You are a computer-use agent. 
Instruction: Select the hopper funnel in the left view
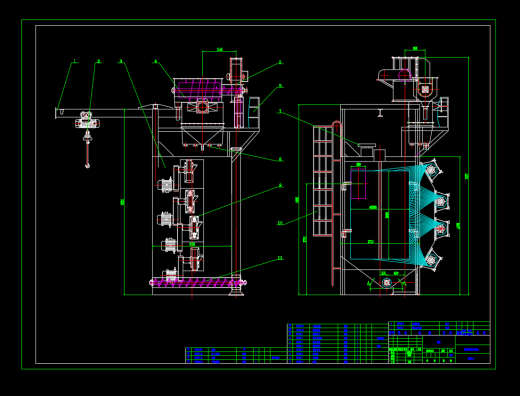click(x=202, y=136)
